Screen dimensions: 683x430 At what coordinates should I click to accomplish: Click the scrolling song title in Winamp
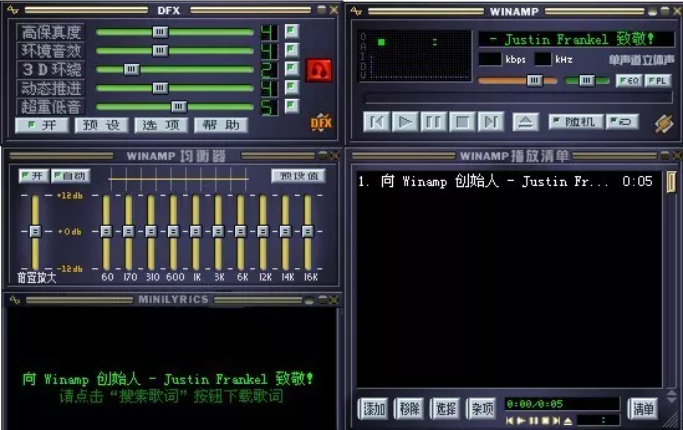coord(576,39)
